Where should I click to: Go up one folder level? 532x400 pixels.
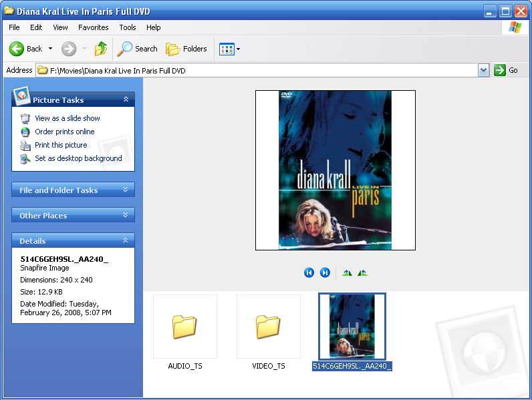click(101, 49)
